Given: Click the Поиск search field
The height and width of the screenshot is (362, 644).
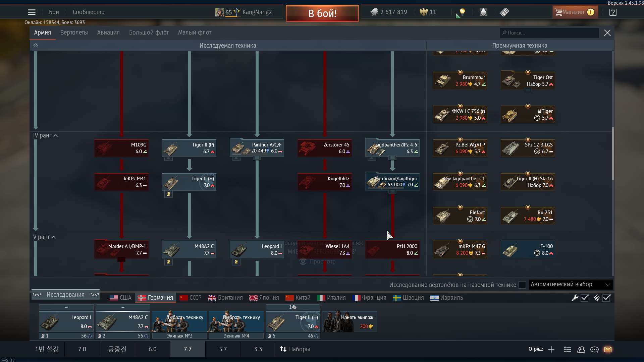Looking at the screenshot, I should [x=549, y=33].
